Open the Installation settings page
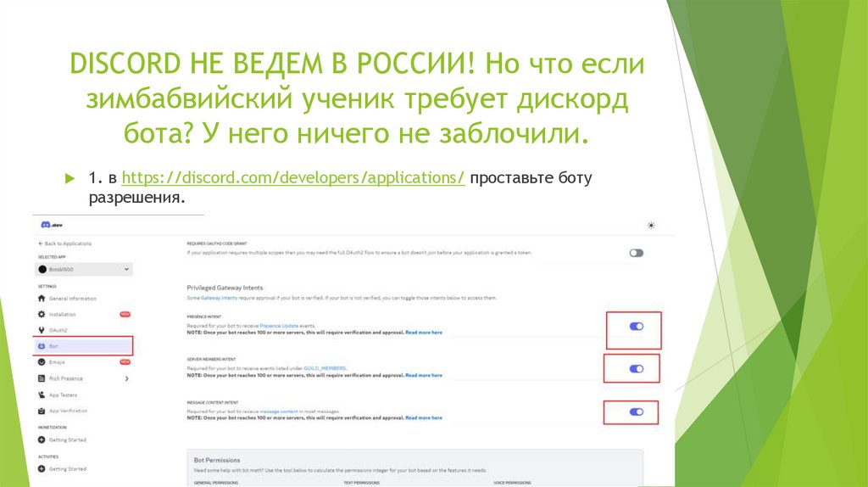This screenshot has width=868, height=487. click(63, 314)
